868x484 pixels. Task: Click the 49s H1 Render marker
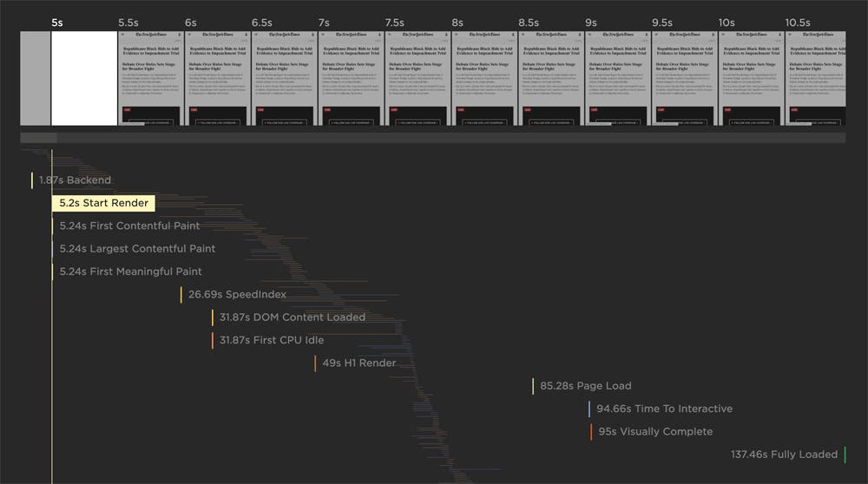click(x=358, y=363)
